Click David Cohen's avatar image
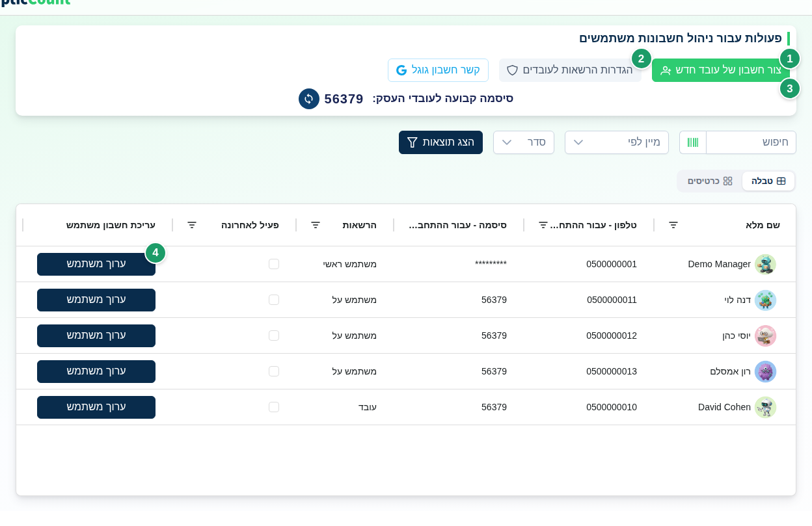 765,408
